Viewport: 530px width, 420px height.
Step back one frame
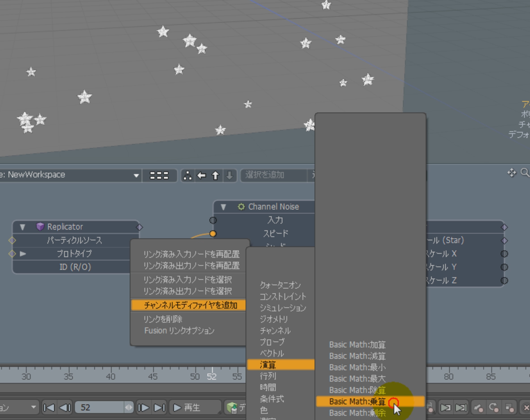pos(65,408)
